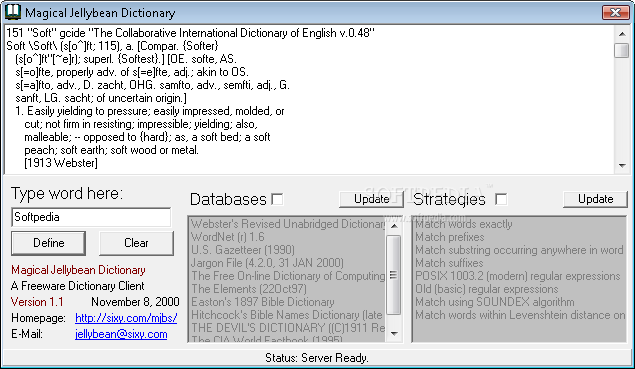Select Match words within Levenshtein distance
The image size is (635, 369).
pos(519,315)
